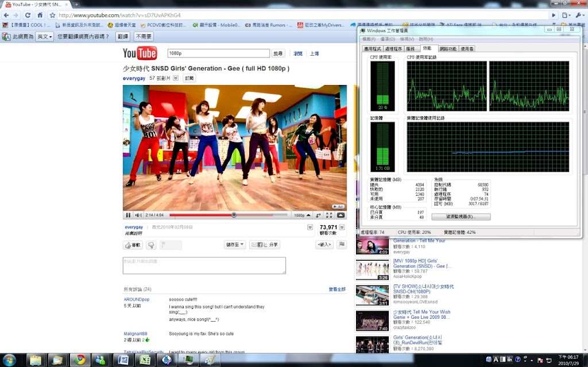Open the translate language dropdown showing 英文
The width and height of the screenshot is (588, 367).
click(x=44, y=37)
